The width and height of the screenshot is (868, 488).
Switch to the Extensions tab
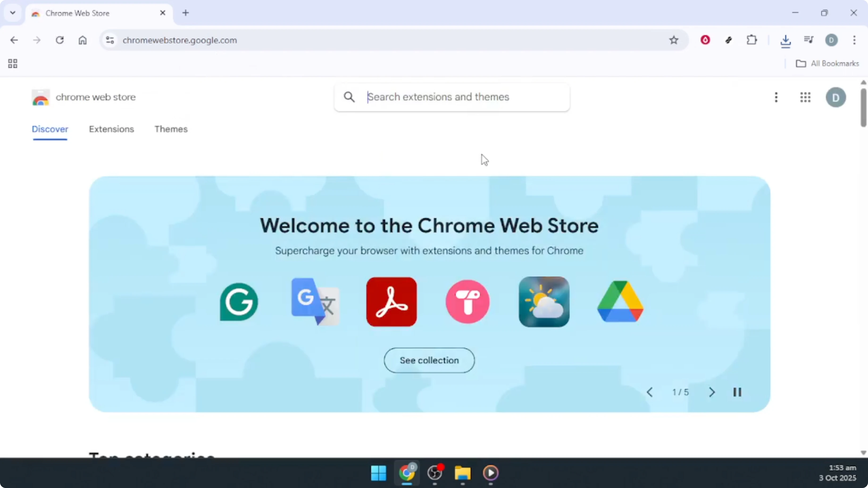tap(112, 129)
